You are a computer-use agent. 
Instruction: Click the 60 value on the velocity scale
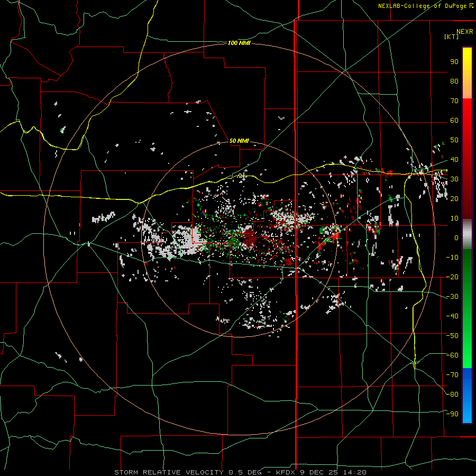454,120
